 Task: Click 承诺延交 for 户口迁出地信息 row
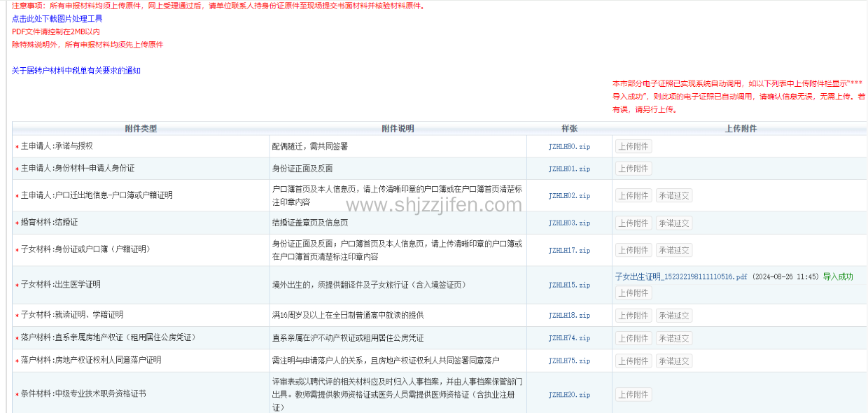coord(673,196)
